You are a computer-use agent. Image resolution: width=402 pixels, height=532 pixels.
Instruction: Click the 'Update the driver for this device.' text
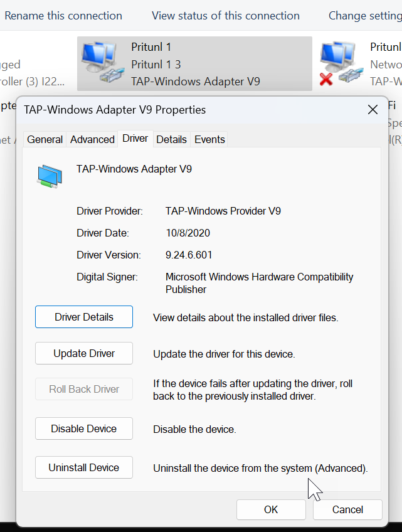click(x=224, y=354)
